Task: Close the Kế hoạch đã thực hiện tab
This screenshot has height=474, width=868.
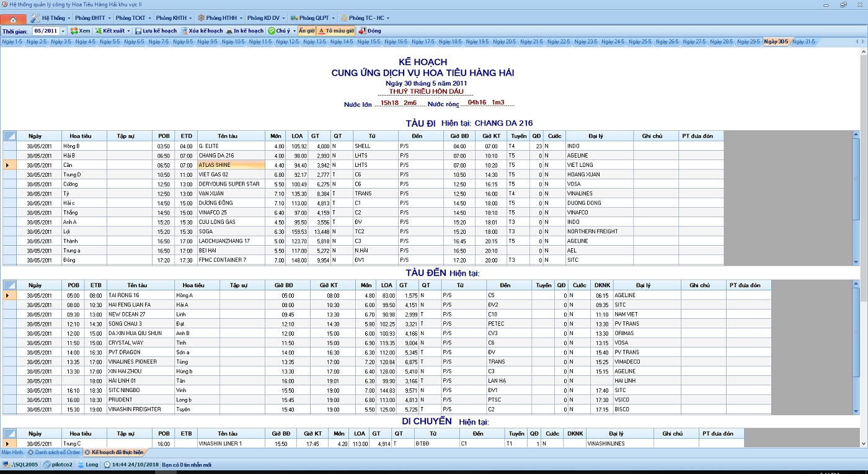Action: pyautogui.click(x=87, y=452)
